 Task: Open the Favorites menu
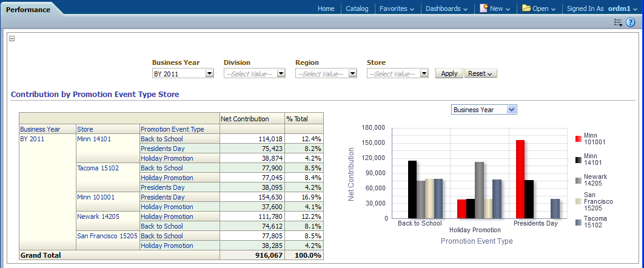tap(396, 8)
